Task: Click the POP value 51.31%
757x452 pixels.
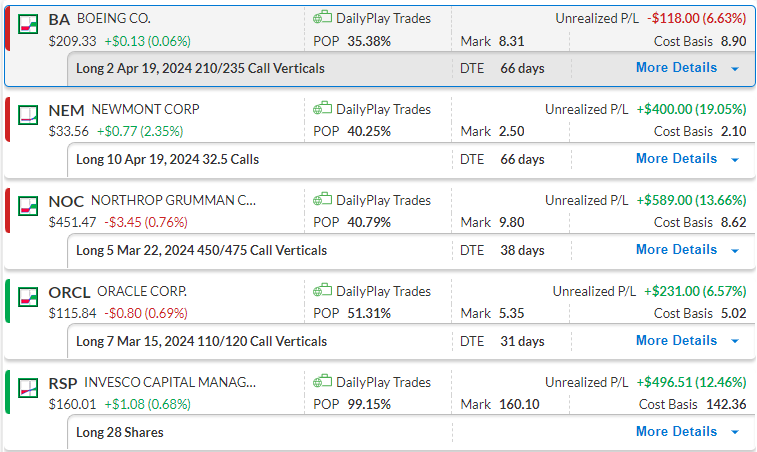Action: click(369, 313)
